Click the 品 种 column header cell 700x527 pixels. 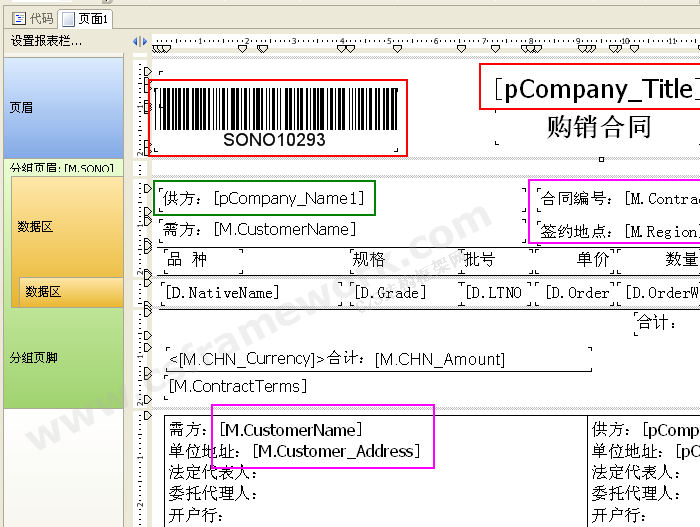(x=202, y=260)
